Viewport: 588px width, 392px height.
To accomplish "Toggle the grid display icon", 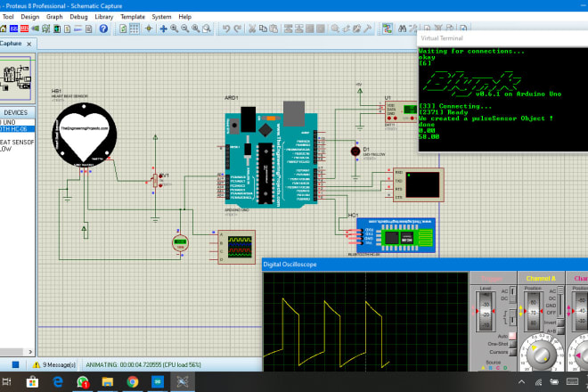I will coord(134,29).
